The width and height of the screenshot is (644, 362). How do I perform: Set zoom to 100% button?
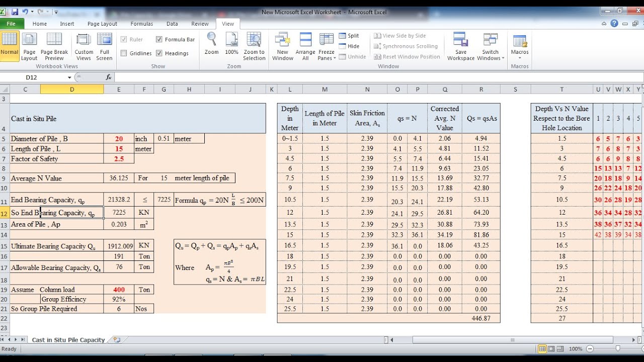232,44
